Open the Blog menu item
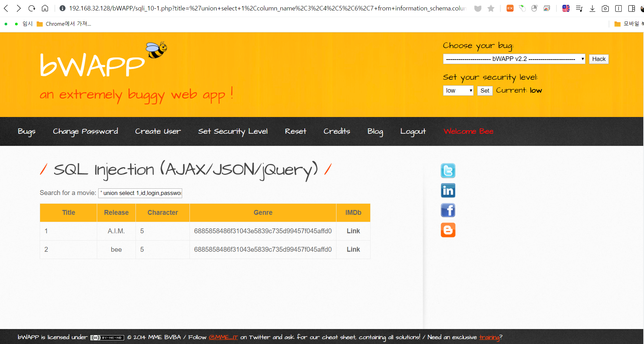 click(375, 131)
